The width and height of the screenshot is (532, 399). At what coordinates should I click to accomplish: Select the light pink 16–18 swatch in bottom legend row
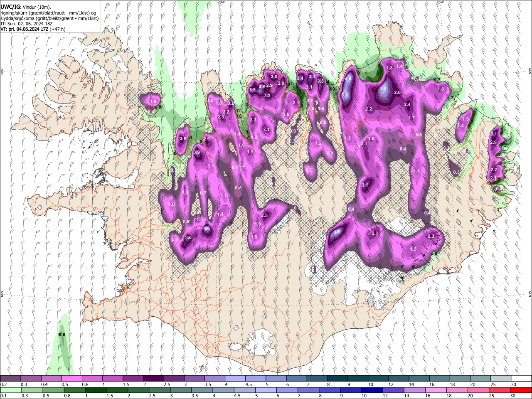435,390
